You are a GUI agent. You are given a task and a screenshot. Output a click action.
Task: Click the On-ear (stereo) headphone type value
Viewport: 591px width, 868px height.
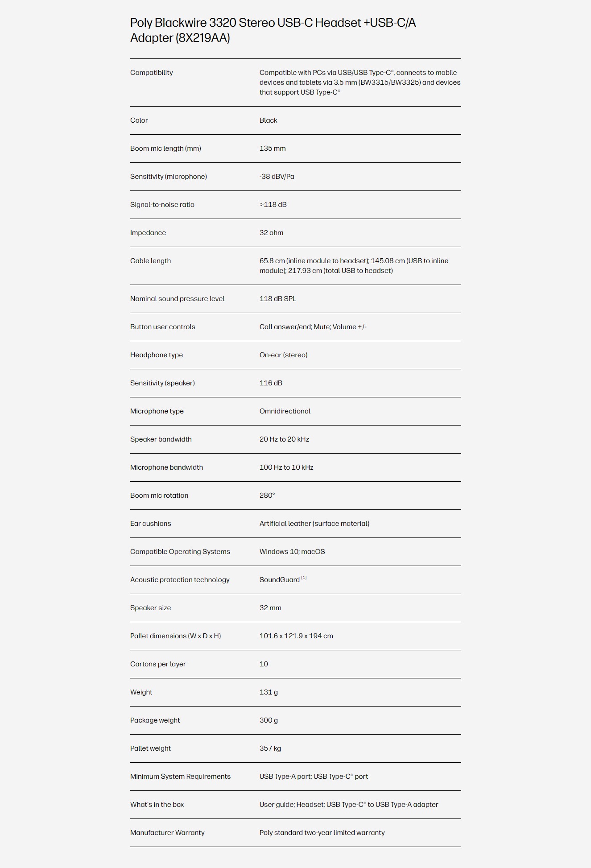point(283,355)
